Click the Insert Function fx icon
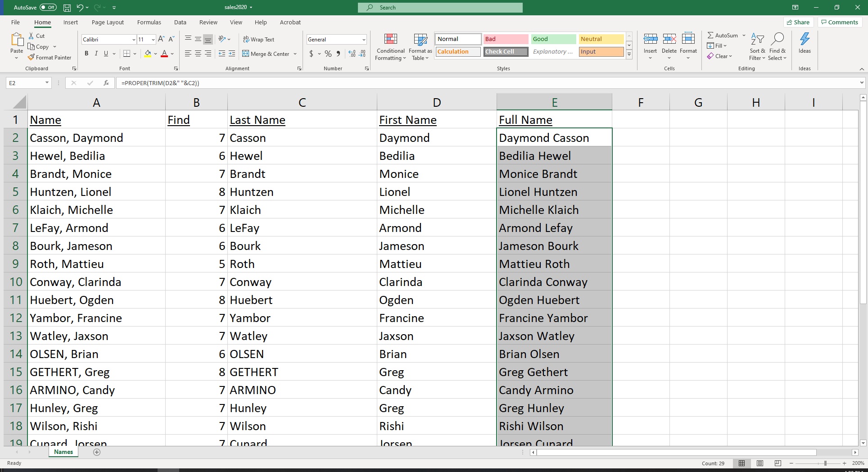Viewport: 868px width, 472px height. pyautogui.click(x=106, y=83)
